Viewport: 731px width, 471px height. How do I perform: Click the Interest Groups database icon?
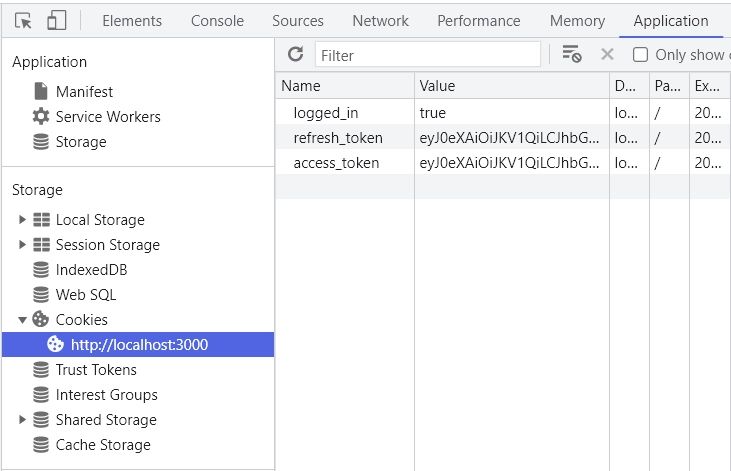(x=41, y=395)
